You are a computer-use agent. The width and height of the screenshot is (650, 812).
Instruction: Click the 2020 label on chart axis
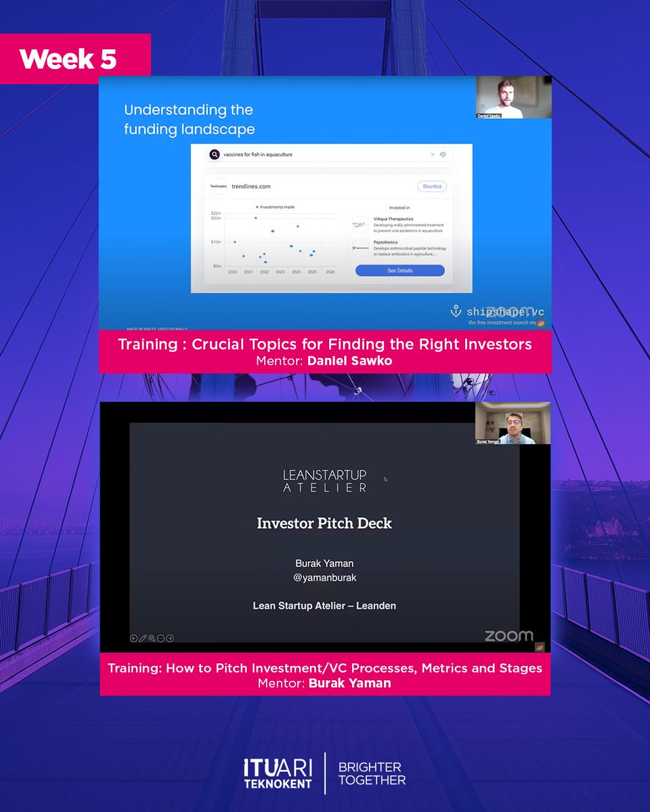232,272
